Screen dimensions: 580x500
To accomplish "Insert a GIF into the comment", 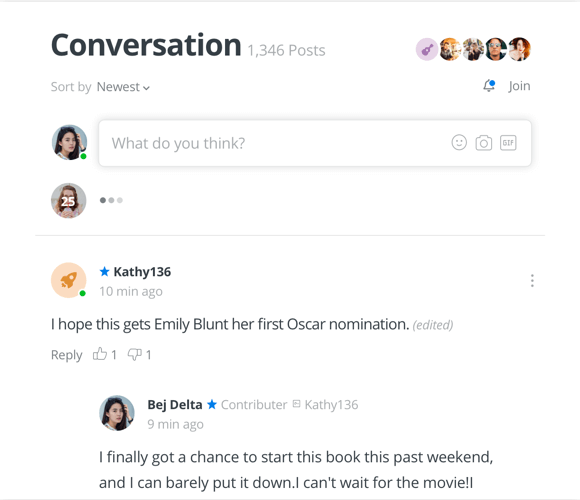I will [x=508, y=143].
